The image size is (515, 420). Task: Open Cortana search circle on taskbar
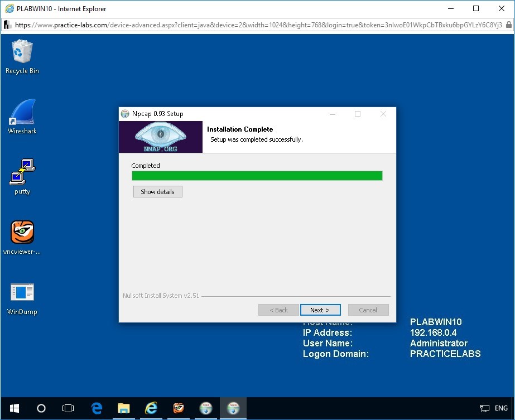41,408
